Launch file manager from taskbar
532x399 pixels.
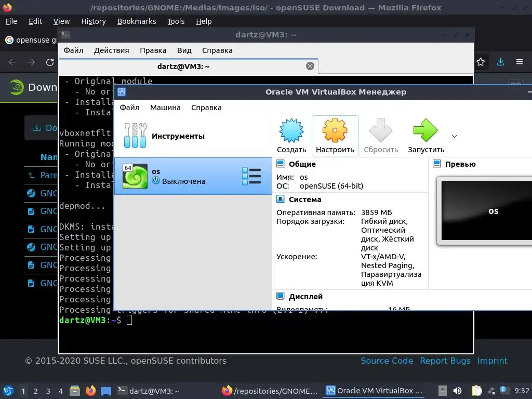pos(75,391)
